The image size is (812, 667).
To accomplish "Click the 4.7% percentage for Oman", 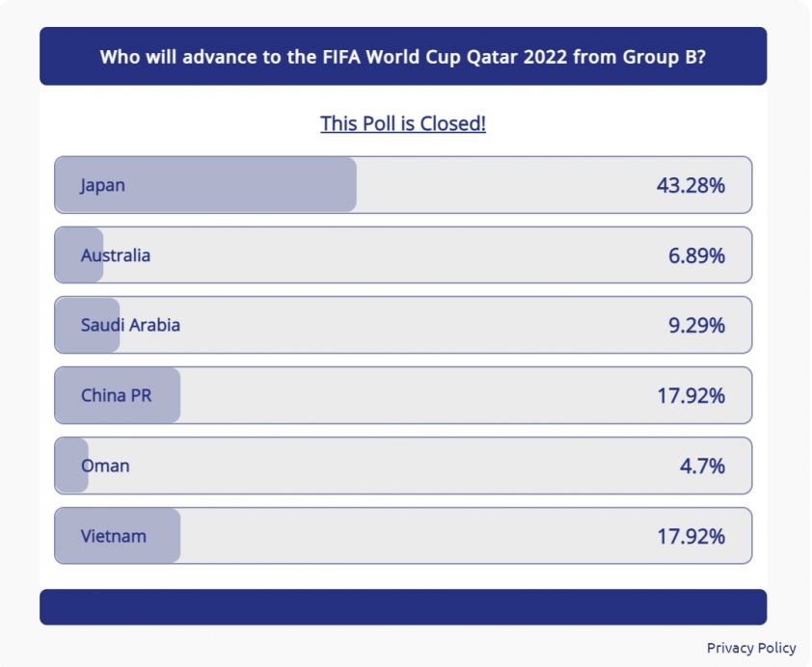I will click(x=702, y=467).
